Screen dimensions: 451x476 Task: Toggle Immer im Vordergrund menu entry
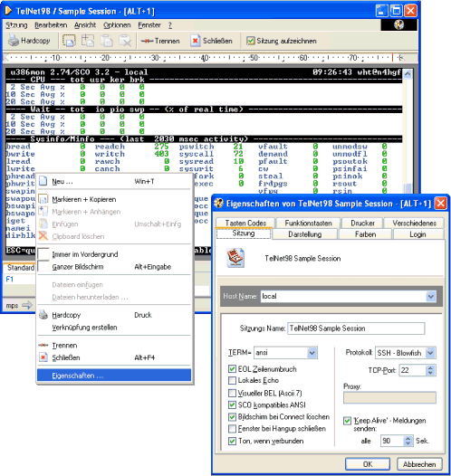(x=114, y=254)
